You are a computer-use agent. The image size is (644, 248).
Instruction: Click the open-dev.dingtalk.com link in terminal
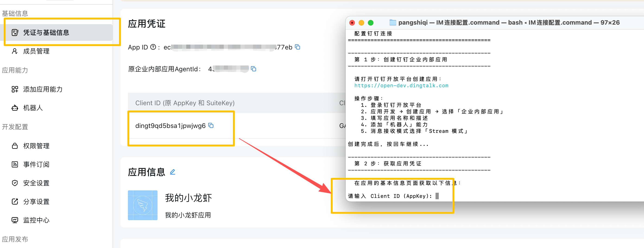[x=401, y=86]
